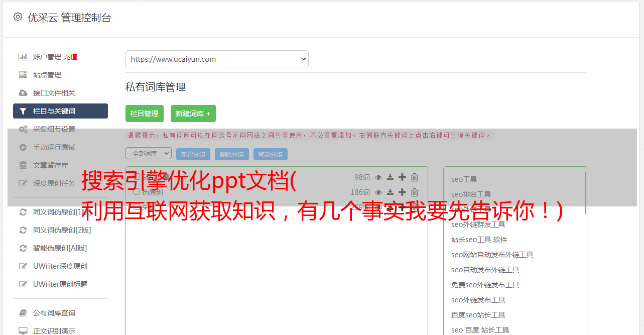This screenshot has height=335, width=644.
Task: Click the green 栏目管理 button
Action: point(145,114)
